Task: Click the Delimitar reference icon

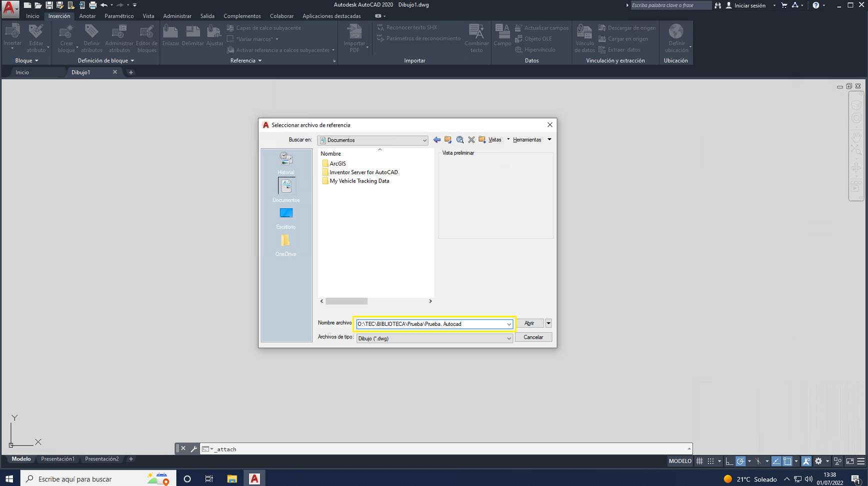Action: tap(192, 32)
